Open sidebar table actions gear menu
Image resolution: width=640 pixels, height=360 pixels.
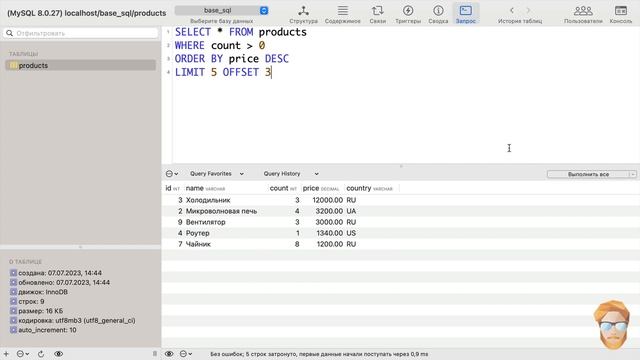coord(22,354)
